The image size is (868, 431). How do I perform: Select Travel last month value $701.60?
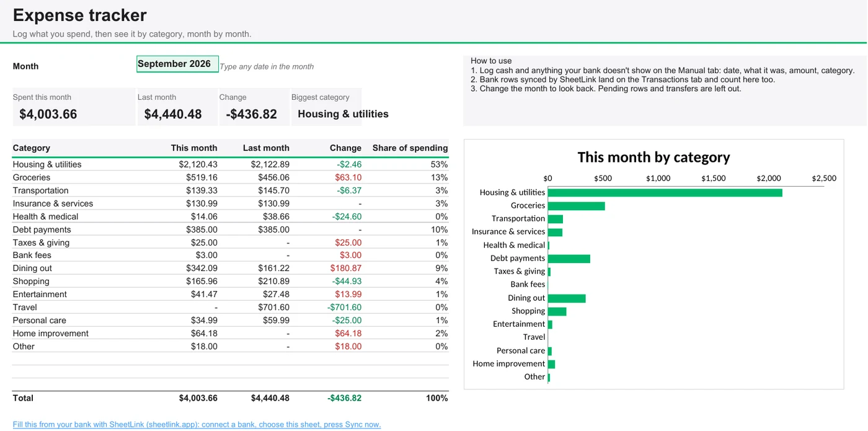click(x=273, y=307)
